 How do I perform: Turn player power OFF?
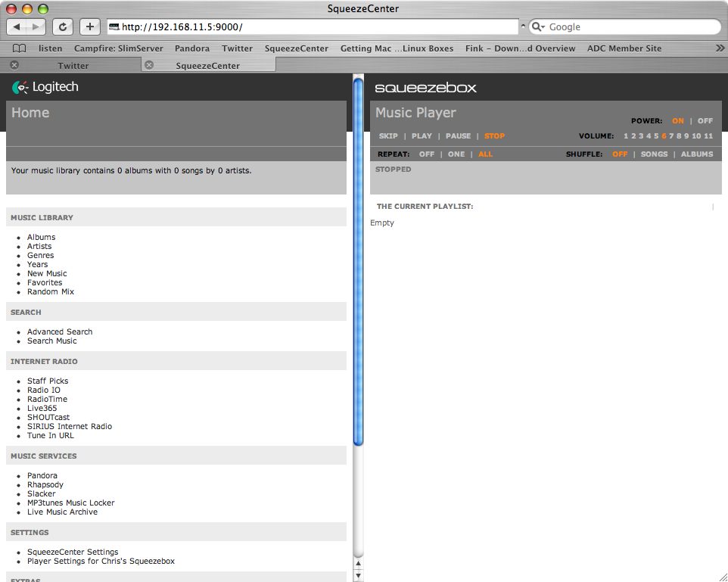[705, 121]
